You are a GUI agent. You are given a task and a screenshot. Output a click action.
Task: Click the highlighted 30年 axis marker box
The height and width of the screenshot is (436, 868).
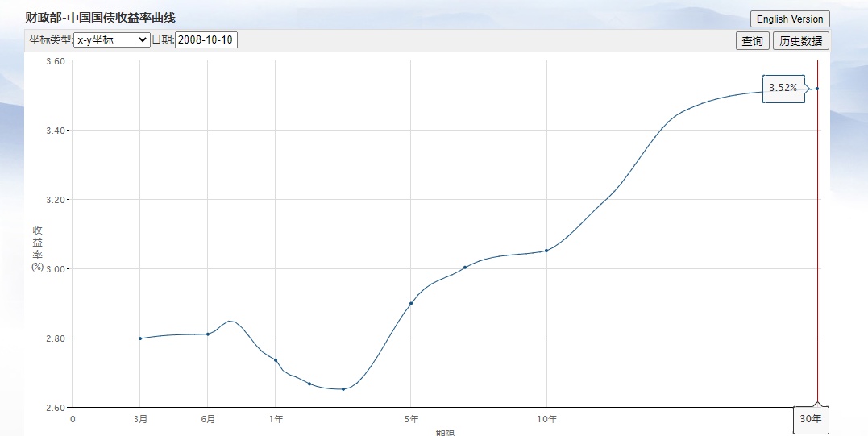(x=810, y=419)
